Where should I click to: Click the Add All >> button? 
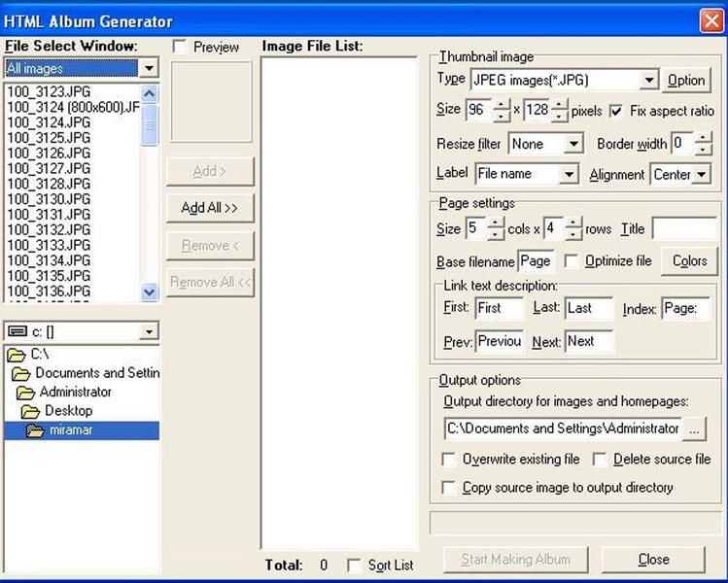210,208
